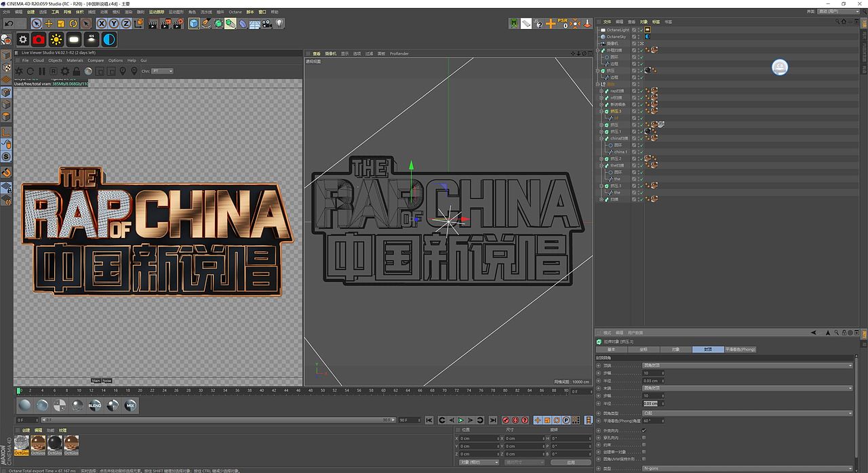868x473 pixels.
Task: Open the 类型 N-gons dropdown
Action: [747, 468]
